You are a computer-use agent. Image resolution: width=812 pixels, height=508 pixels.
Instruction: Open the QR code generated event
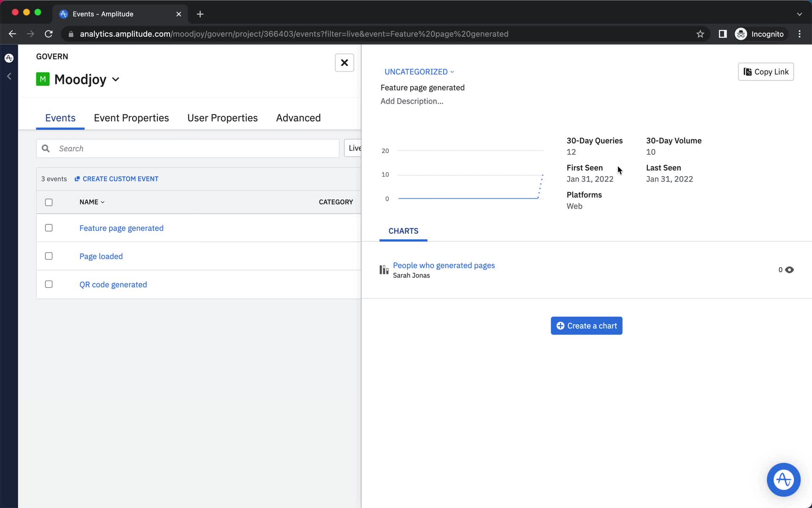coord(113,284)
